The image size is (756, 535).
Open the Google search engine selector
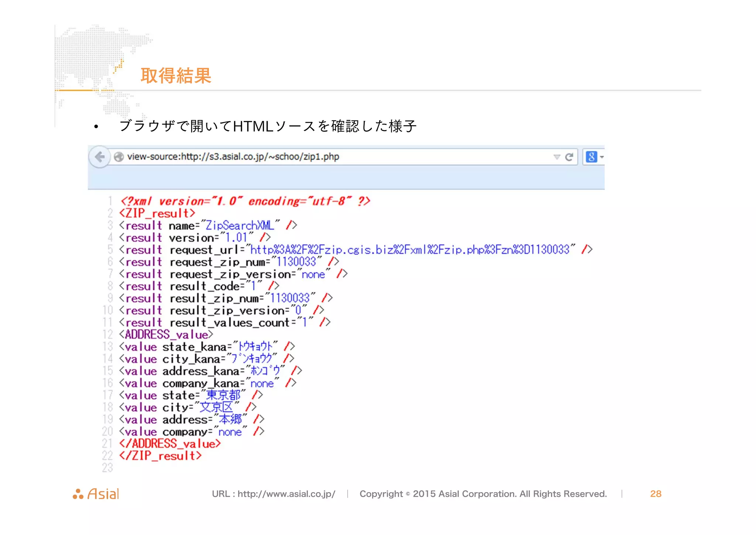pos(594,157)
